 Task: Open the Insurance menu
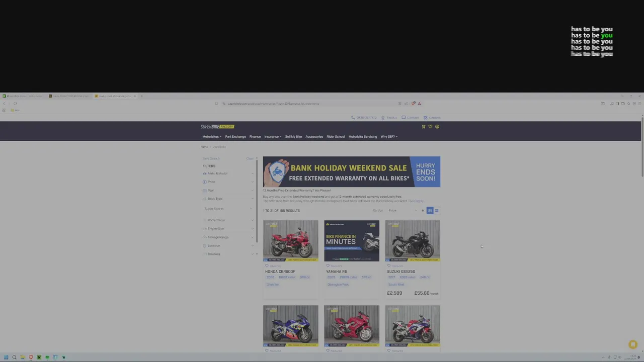pos(273,137)
